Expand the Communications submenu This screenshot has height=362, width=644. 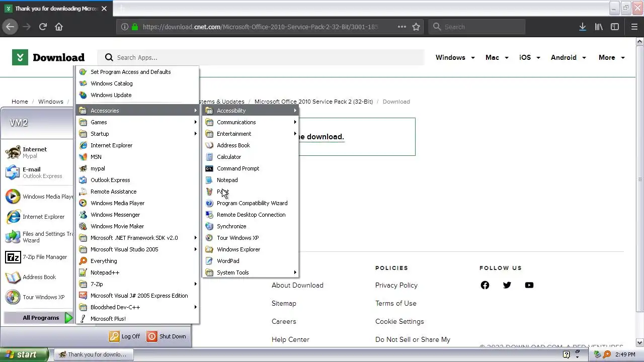(x=250, y=122)
